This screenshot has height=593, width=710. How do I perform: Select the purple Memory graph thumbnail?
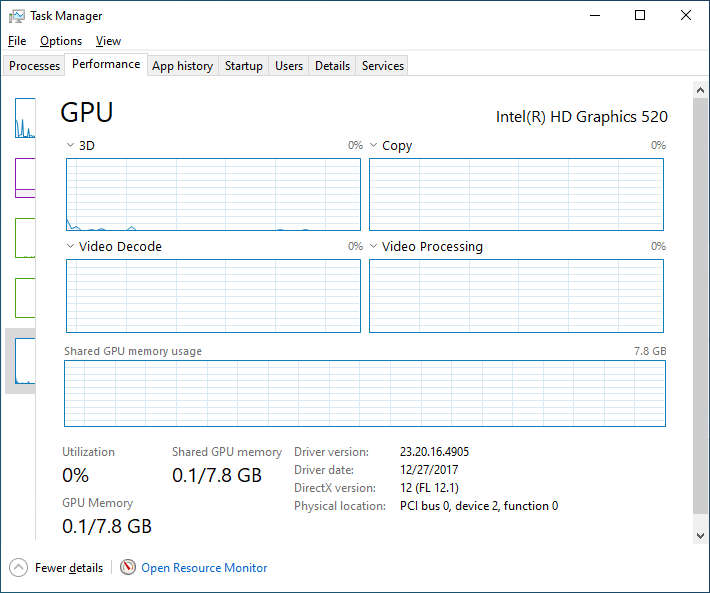[x=25, y=178]
